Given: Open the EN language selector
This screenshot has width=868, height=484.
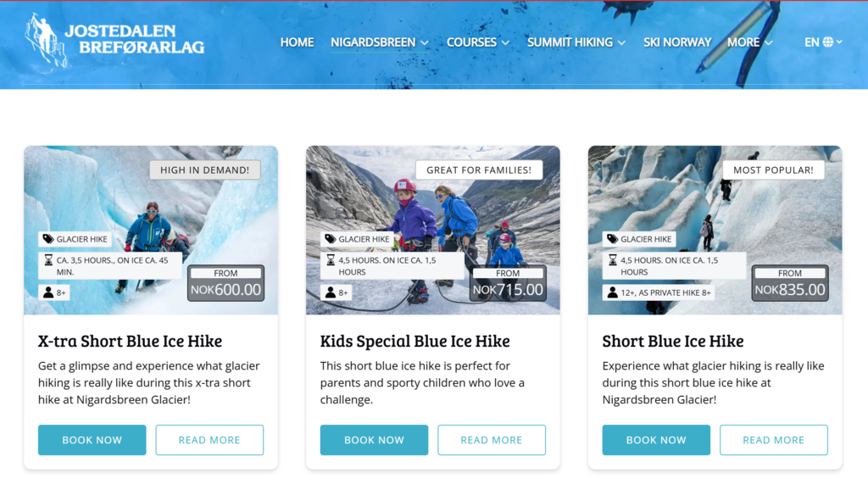Looking at the screenshot, I should coord(823,42).
